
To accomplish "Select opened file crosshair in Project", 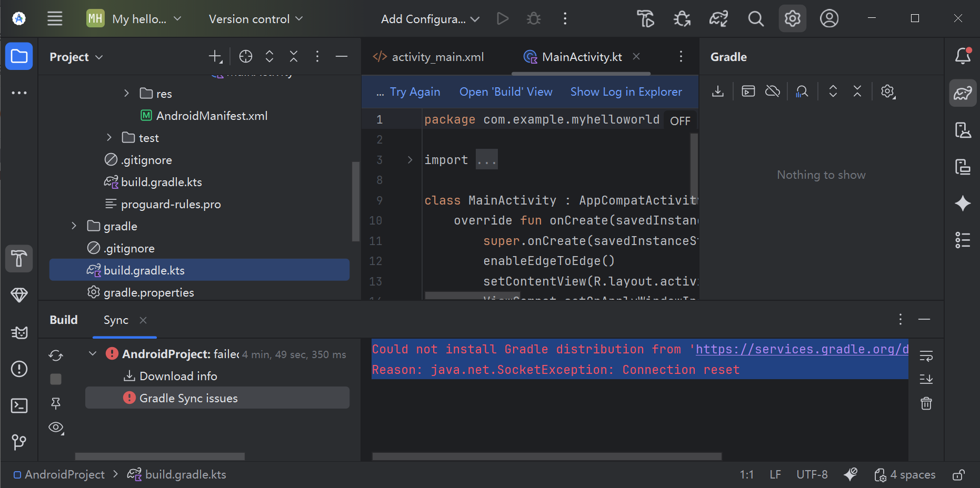I will click(x=246, y=56).
